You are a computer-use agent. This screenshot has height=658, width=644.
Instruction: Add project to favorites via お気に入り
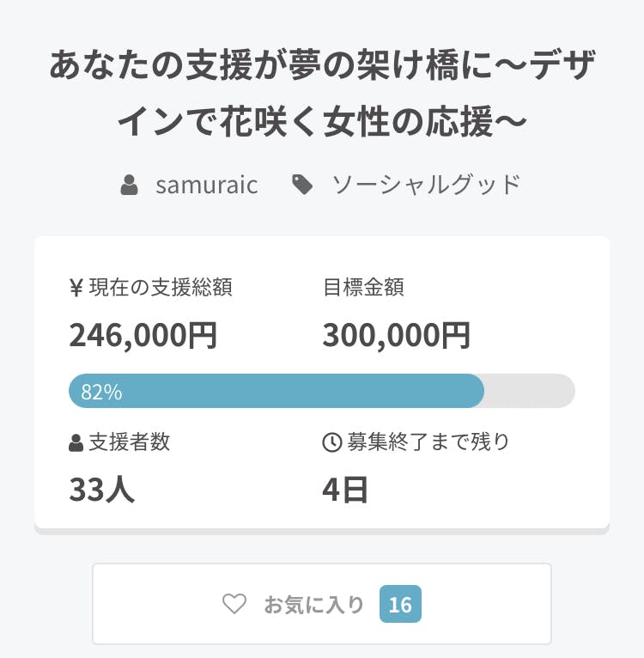(314, 604)
